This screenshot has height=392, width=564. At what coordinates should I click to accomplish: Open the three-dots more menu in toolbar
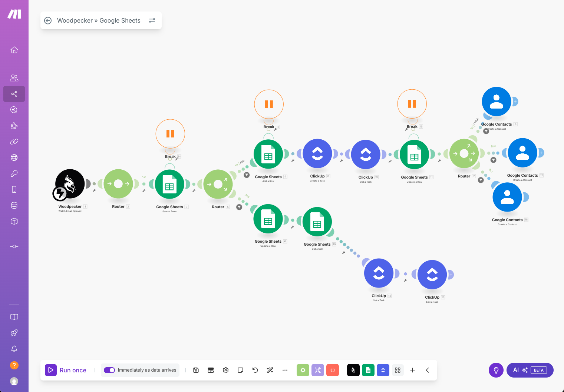[x=285, y=370]
